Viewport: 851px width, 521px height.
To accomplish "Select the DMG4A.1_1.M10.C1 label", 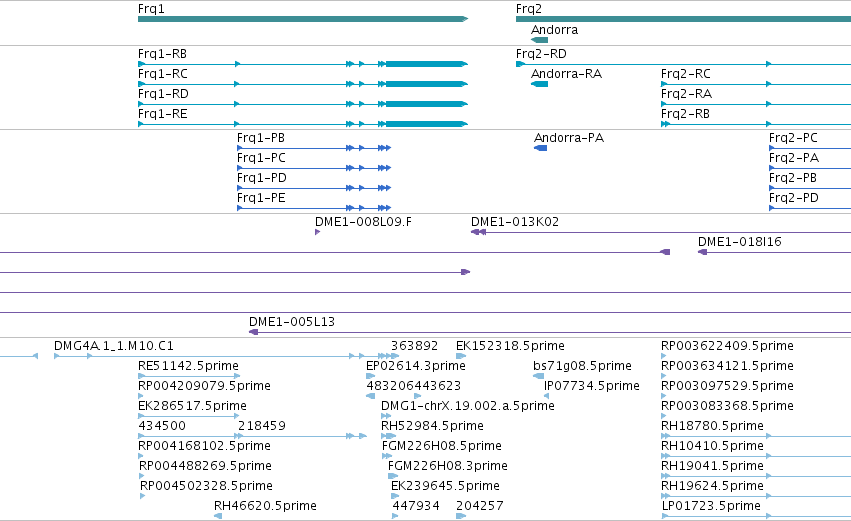I will [113, 346].
